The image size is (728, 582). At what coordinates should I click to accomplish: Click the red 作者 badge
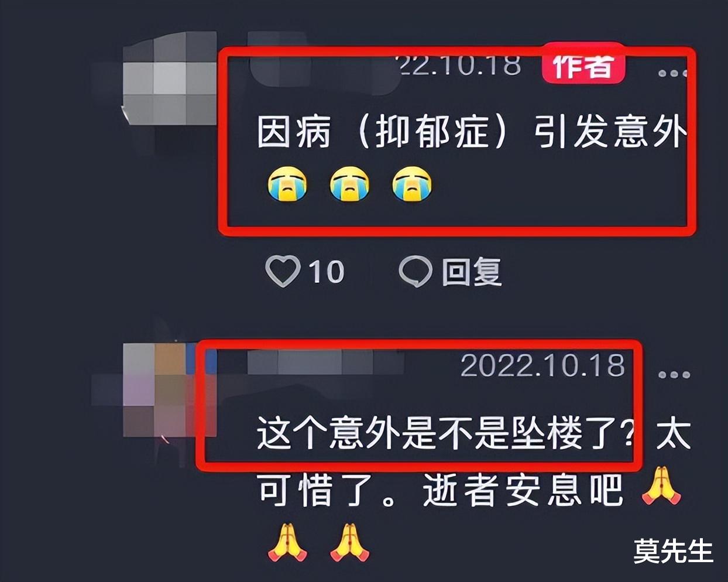point(583,66)
